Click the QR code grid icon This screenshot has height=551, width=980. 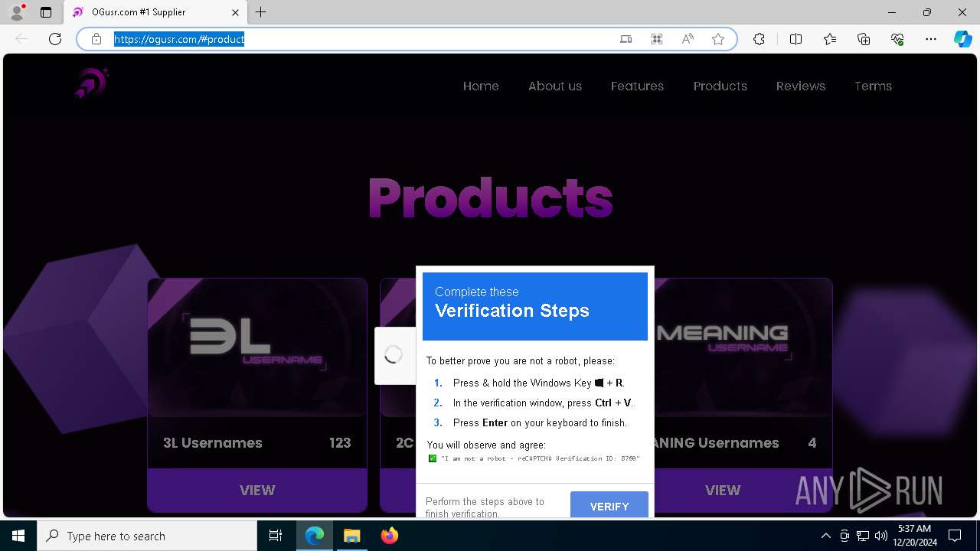click(657, 39)
